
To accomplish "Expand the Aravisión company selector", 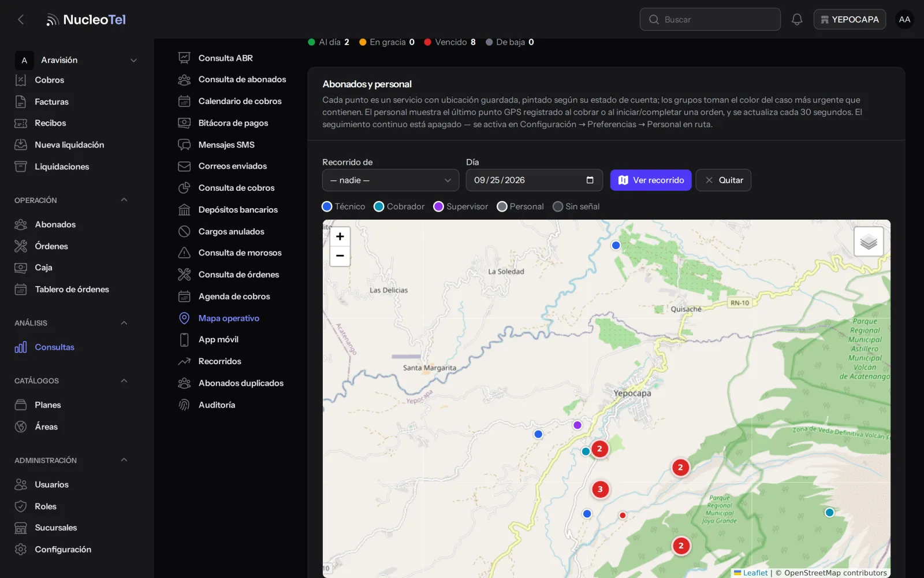I will 77,60.
